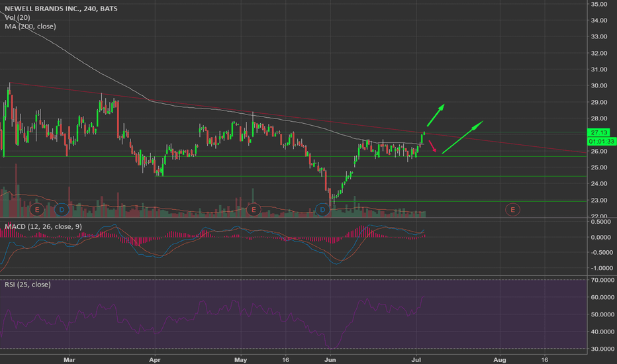Select the Vol (20) indicator label
This screenshot has height=364, width=617.
[17, 17]
